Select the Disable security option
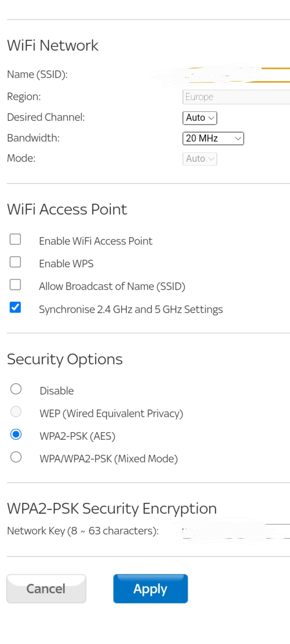290x644 pixels. (x=16, y=389)
